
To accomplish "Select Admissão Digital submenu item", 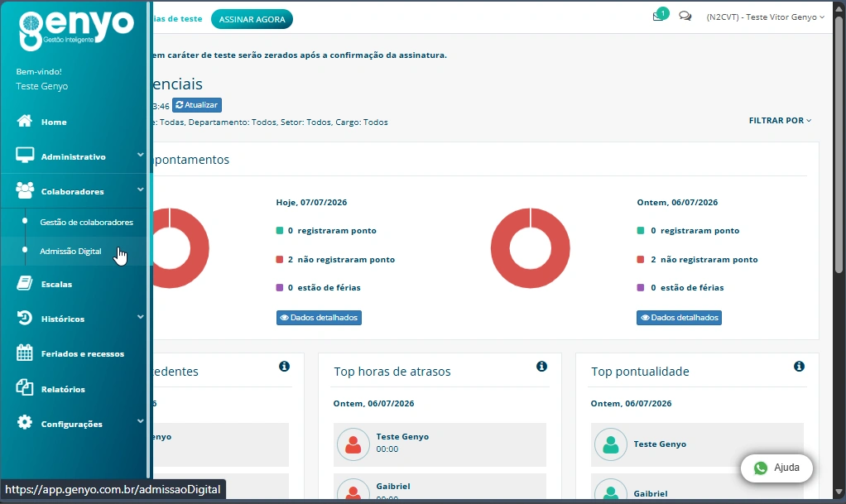I will click(70, 251).
